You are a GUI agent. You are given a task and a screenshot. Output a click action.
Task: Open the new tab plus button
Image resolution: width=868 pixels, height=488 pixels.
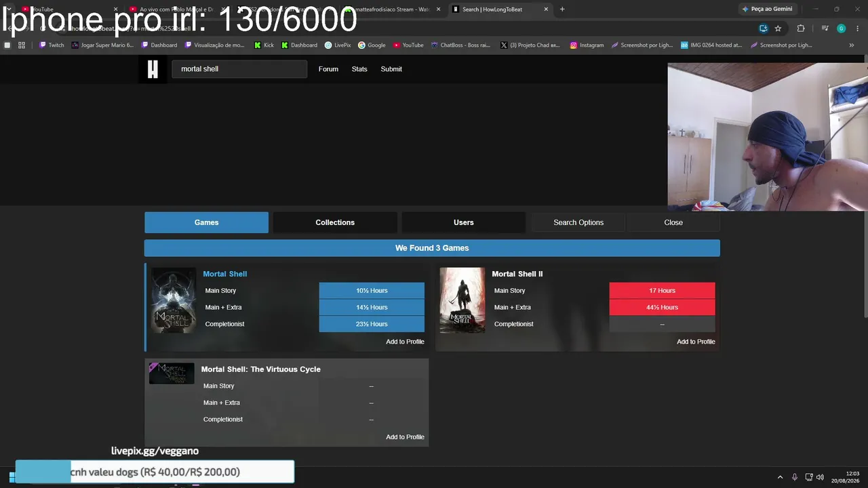pyautogui.click(x=562, y=9)
